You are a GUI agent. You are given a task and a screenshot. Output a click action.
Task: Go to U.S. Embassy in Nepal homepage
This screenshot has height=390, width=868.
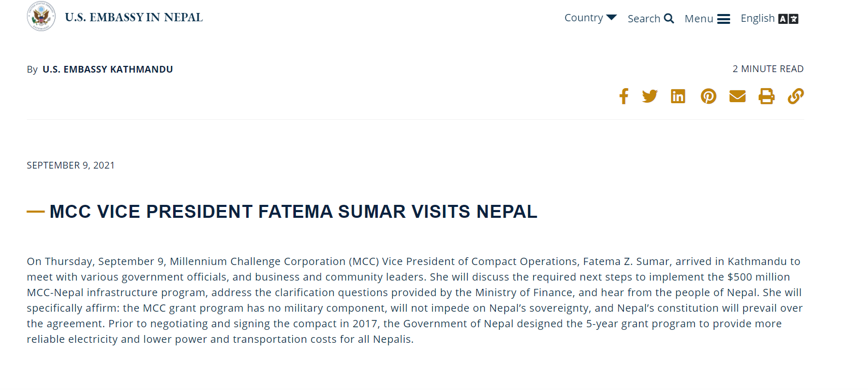pos(134,17)
